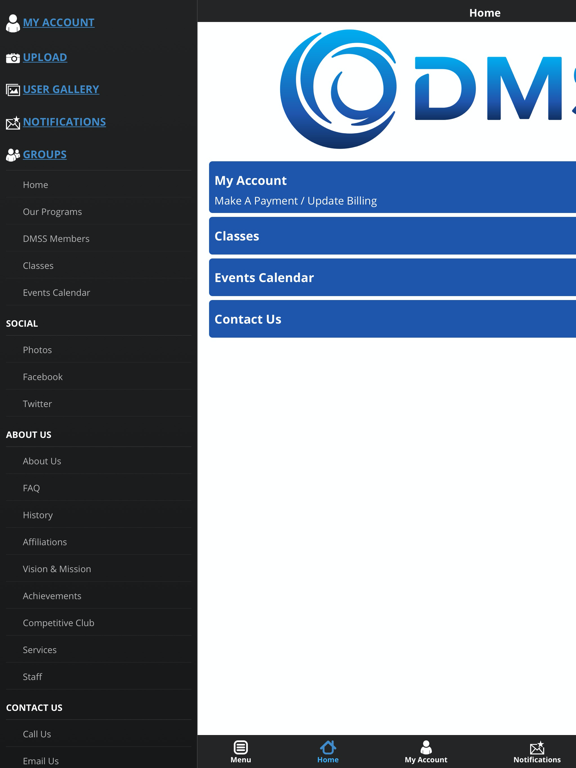Select Call Us under Contact Us
The width and height of the screenshot is (576, 768).
98,734
